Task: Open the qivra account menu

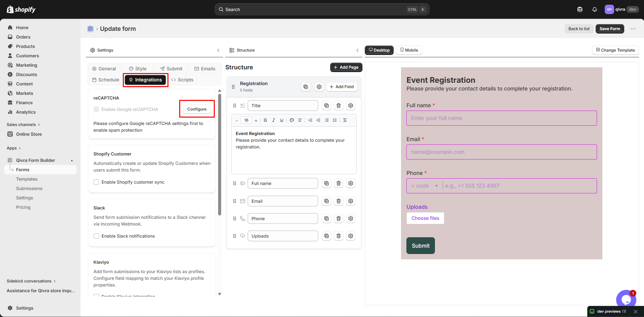Action: (622, 9)
